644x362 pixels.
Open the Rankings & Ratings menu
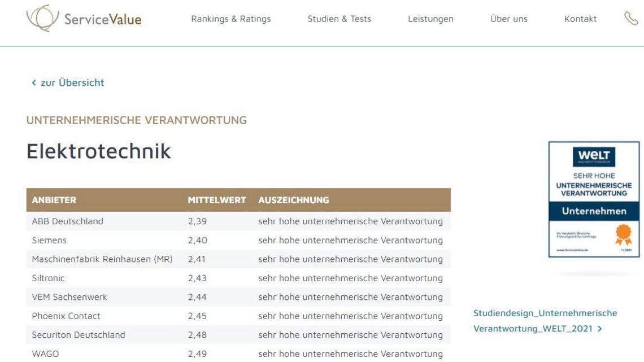pos(231,19)
